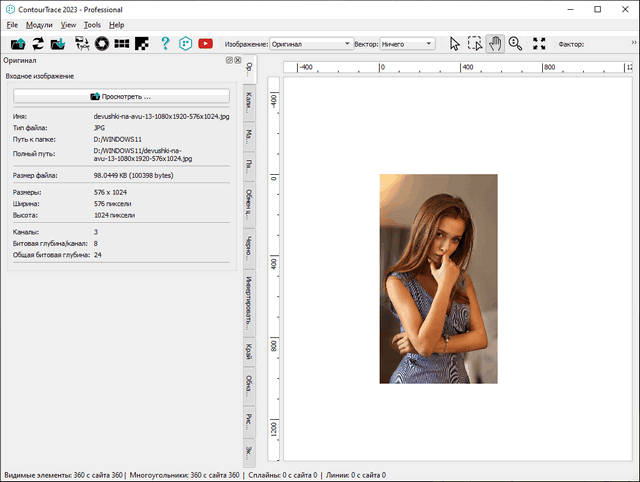Open the View menu

(x=69, y=25)
